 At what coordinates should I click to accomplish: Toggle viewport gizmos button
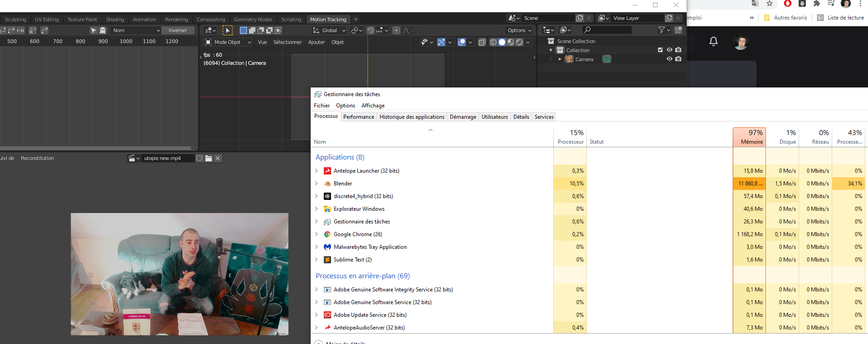click(441, 42)
